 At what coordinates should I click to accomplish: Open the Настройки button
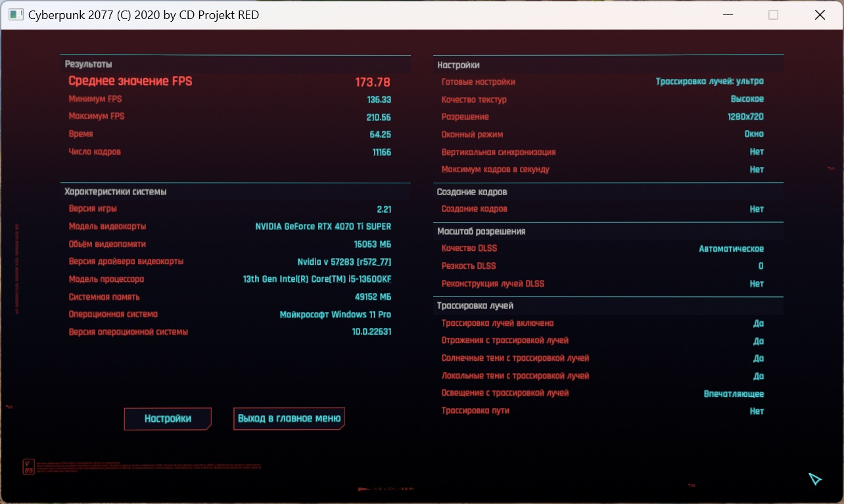(x=168, y=419)
